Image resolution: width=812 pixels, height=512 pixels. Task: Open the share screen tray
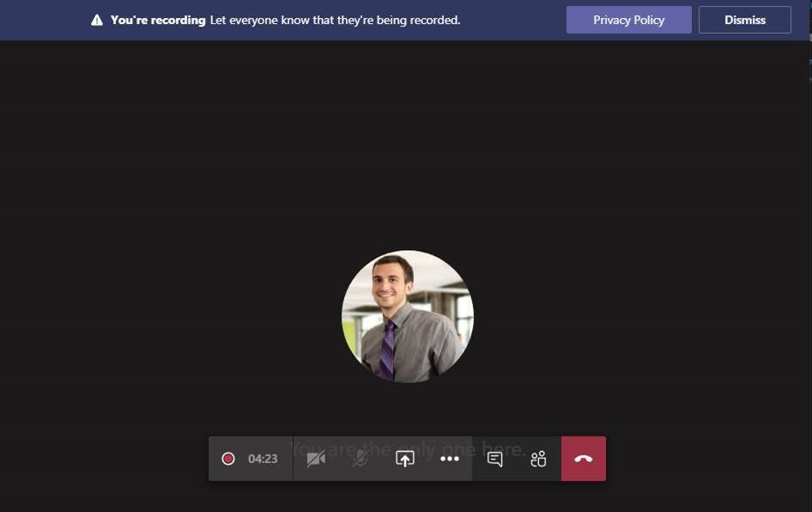point(405,459)
